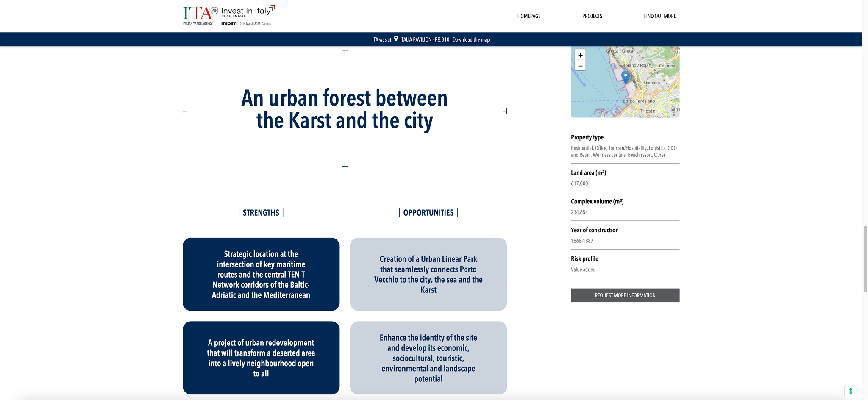Click the Strategic location strengths card
868x400 pixels.
tap(261, 274)
